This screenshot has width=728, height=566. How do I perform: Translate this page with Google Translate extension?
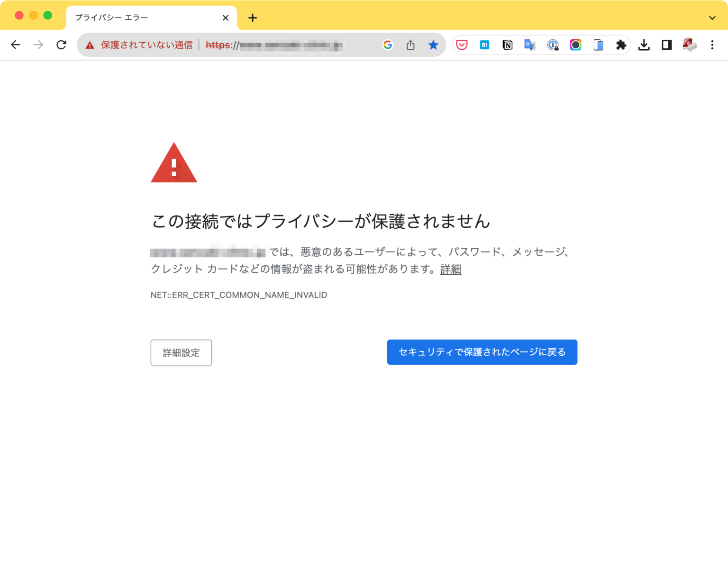click(x=529, y=45)
